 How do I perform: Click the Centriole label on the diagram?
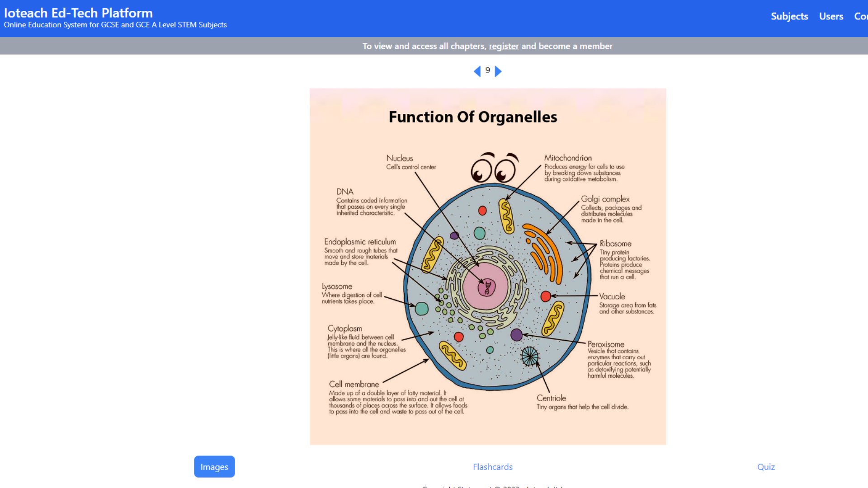[551, 398]
